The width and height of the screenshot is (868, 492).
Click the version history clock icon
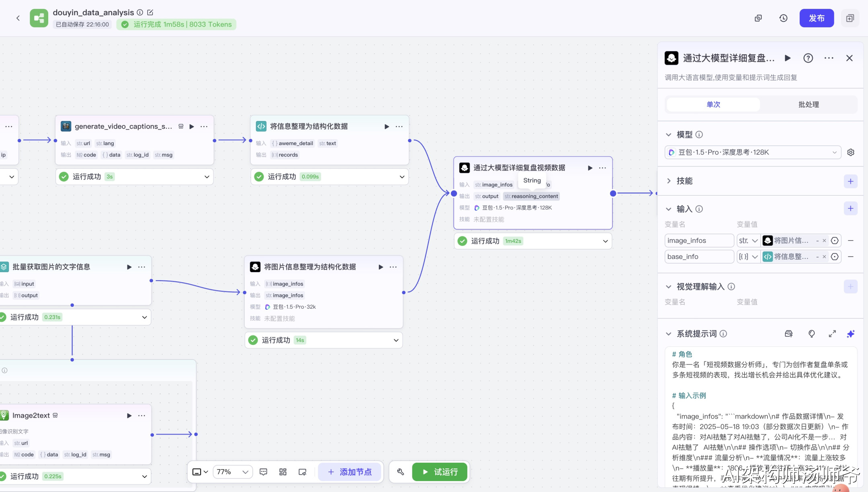coord(783,18)
